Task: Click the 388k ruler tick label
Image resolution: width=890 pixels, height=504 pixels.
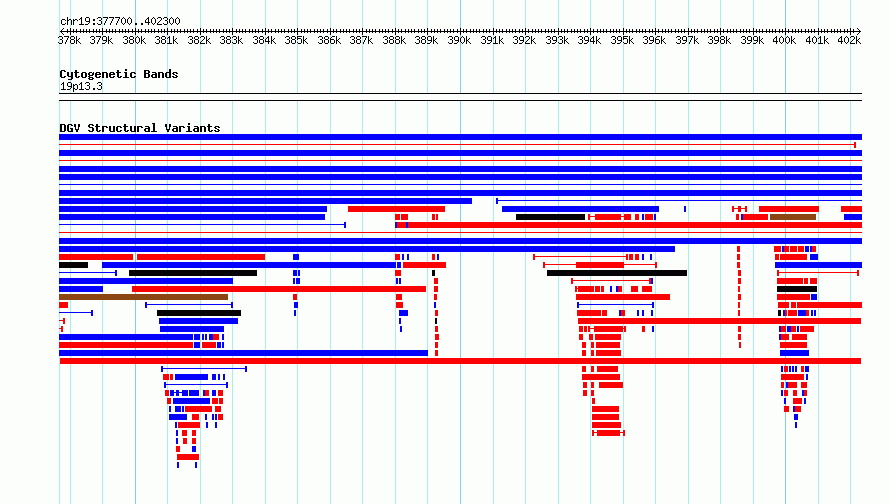Action: tap(394, 40)
